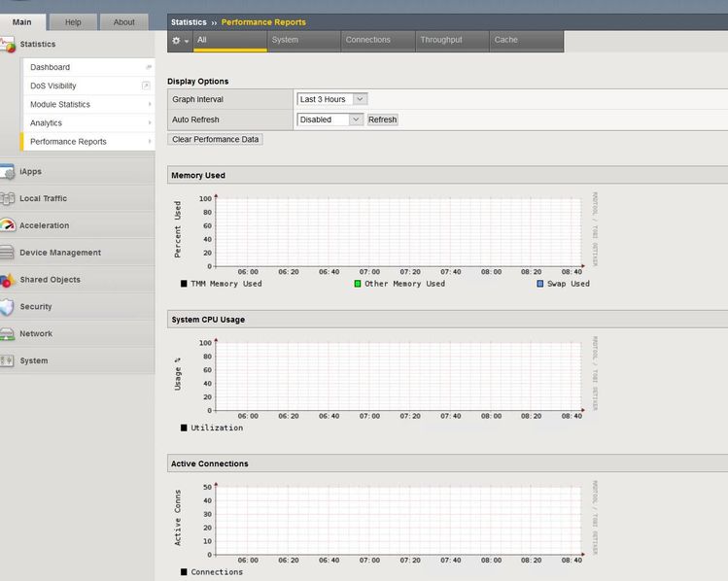The width and height of the screenshot is (728, 581).
Task: Click the green Other Memory Used swatch
Action: 358,284
